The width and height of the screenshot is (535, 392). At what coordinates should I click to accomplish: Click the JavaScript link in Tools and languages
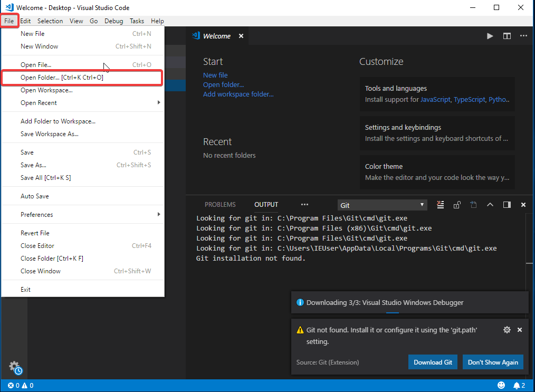click(435, 100)
